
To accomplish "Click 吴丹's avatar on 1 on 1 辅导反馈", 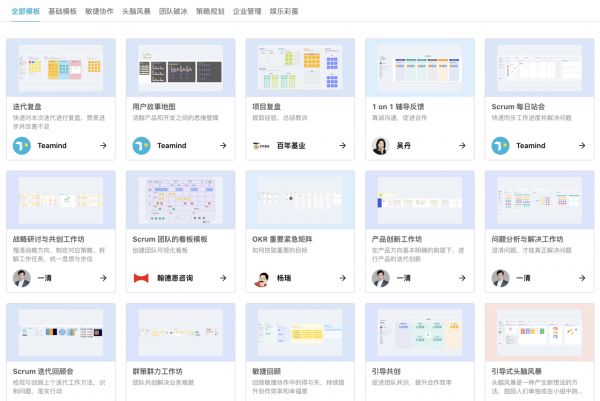I will [380, 146].
